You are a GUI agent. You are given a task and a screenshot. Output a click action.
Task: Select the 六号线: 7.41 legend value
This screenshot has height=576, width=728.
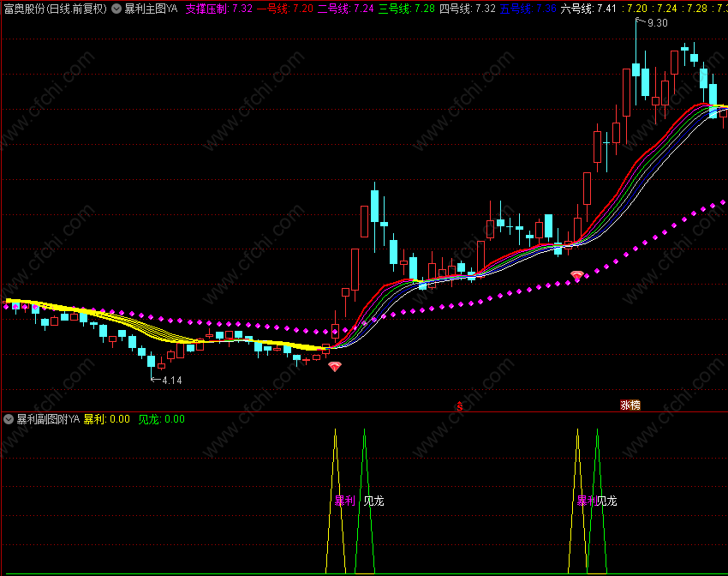coord(588,9)
